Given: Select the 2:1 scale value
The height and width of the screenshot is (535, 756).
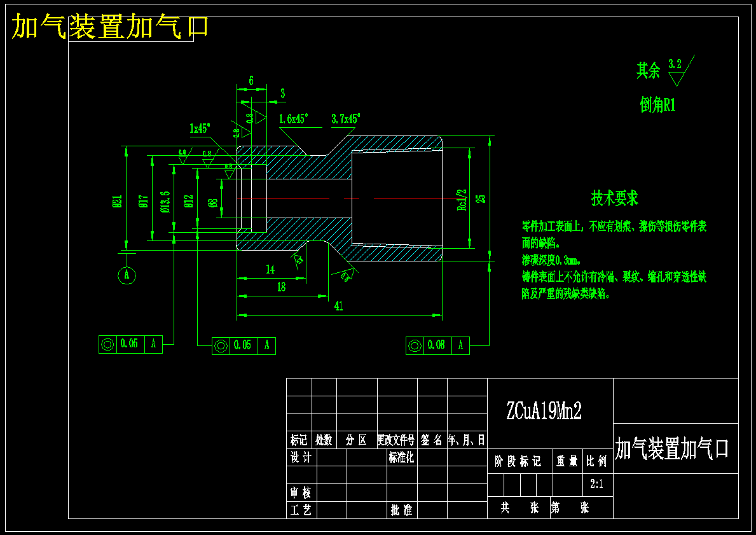Looking at the screenshot, I should coord(597,484).
